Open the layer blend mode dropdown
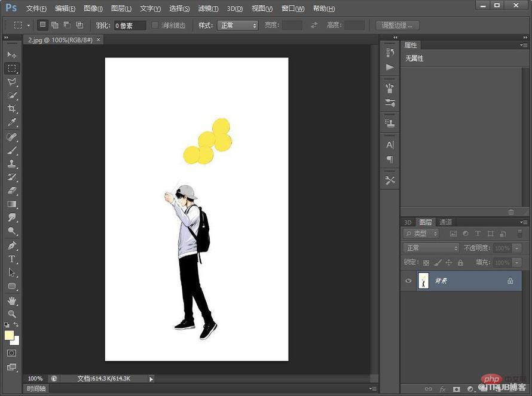 [x=431, y=248]
